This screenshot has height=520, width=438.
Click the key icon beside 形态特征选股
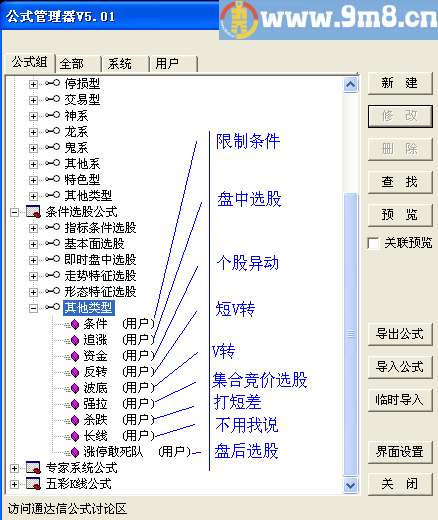tap(53, 291)
